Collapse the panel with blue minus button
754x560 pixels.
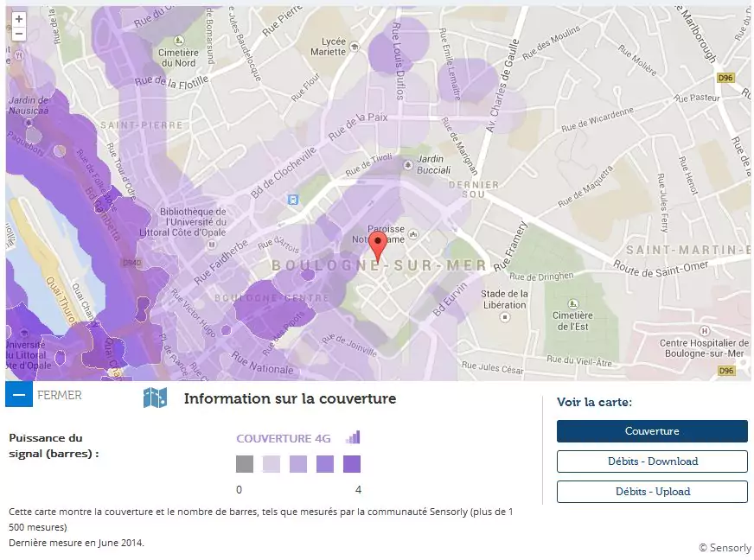[19, 395]
